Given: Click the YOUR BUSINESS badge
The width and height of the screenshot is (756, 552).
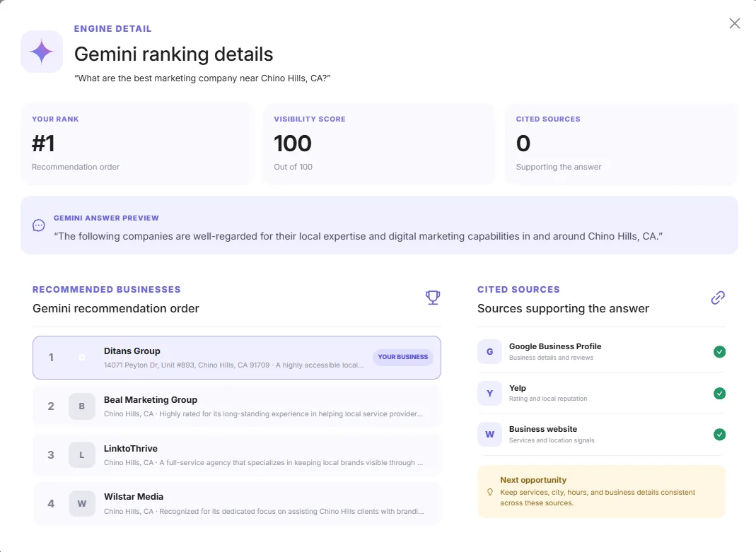Looking at the screenshot, I should click(x=402, y=357).
